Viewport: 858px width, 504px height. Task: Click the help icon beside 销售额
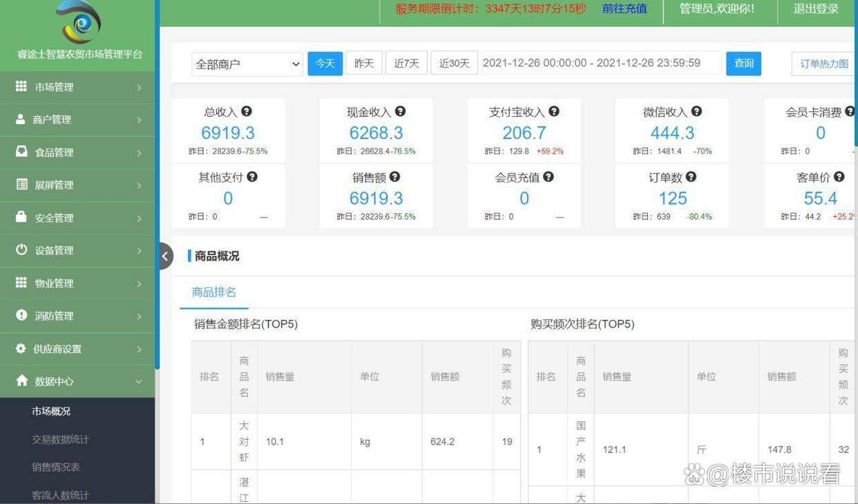(394, 177)
